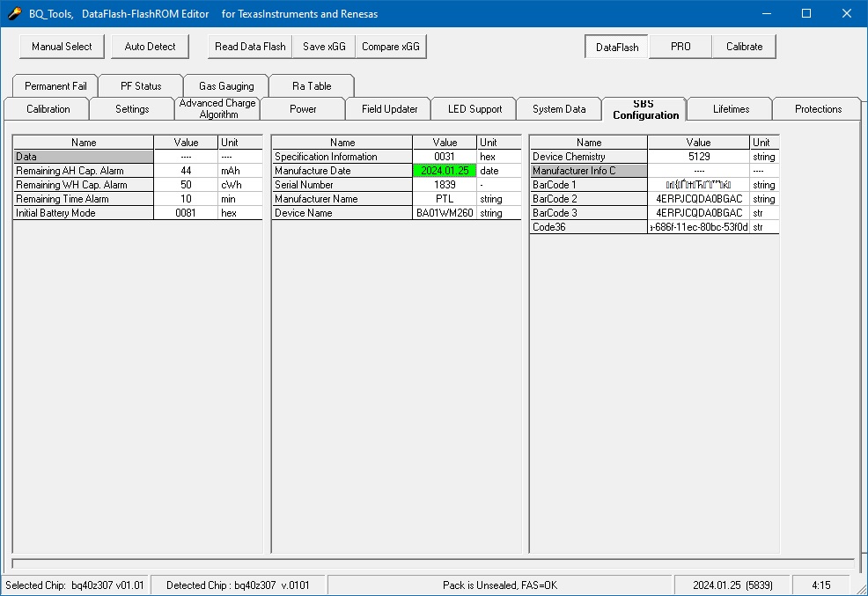868x596 pixels.
Task: Select the 'Initial Battery Mode' row name
Action: pos(84,213)
